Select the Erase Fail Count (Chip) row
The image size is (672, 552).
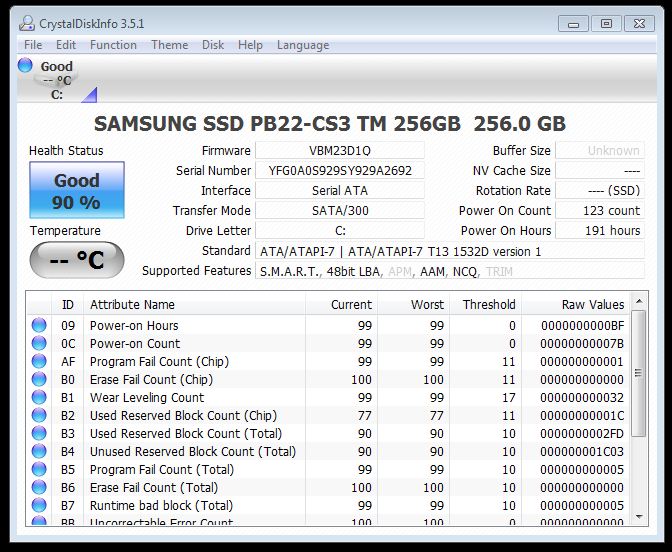[x=329, y=379]
